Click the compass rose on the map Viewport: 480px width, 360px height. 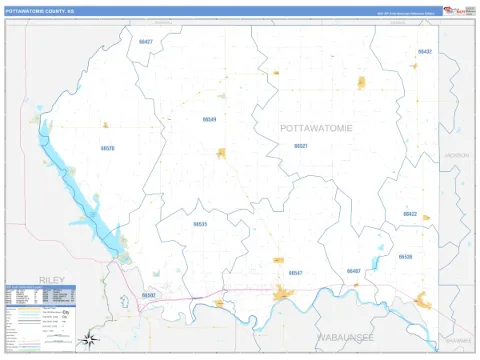(89, 339)
